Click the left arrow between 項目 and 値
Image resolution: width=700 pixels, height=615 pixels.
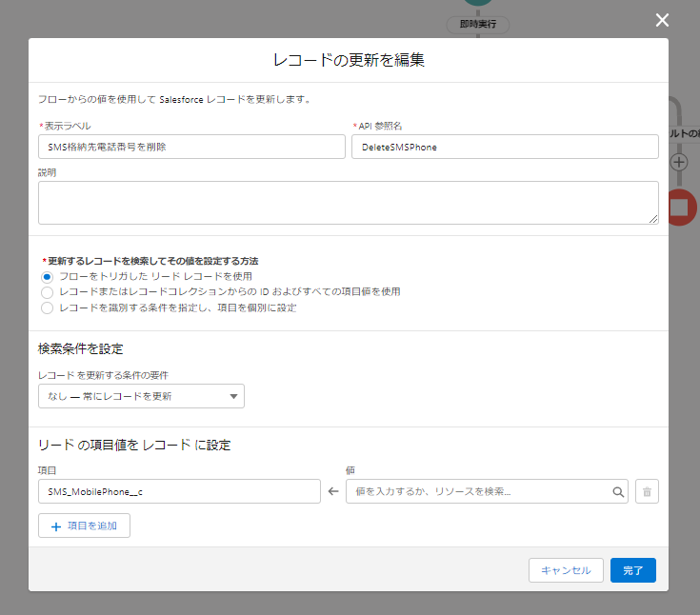point(333,491)
